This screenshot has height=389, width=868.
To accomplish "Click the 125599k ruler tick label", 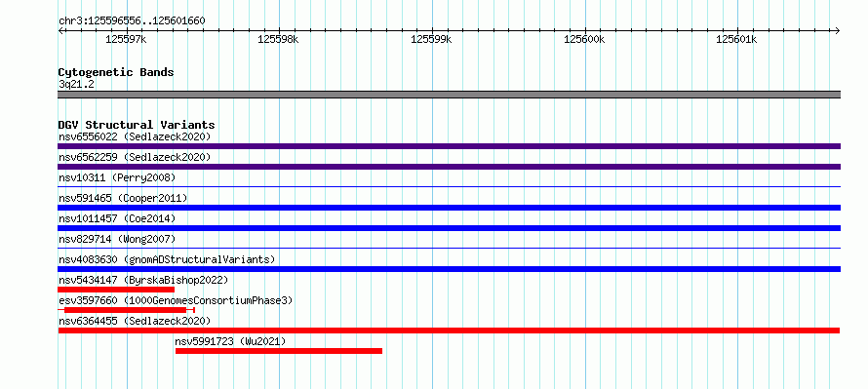I will click(431, 40).
